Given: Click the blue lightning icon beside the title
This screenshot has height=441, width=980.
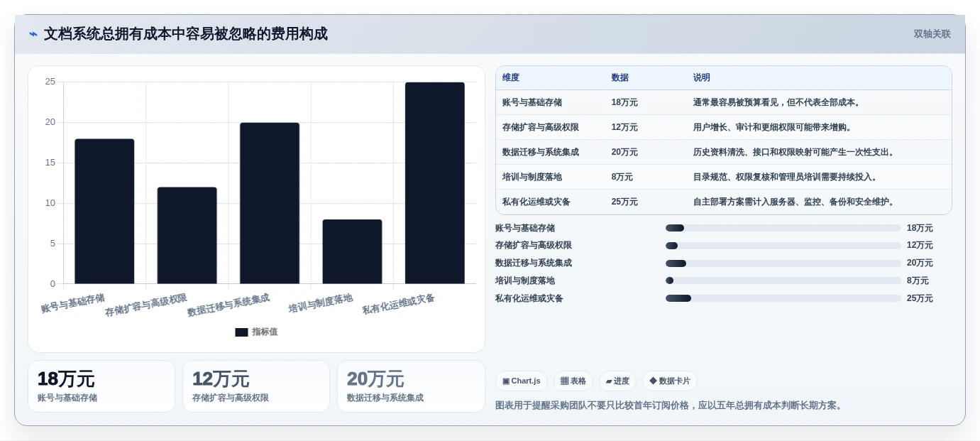Looking at the screenshot, I should (33, 34).
